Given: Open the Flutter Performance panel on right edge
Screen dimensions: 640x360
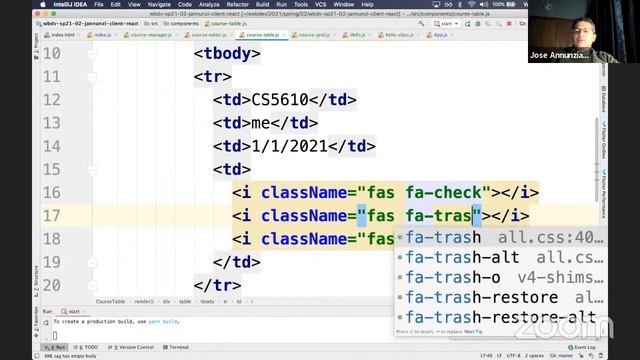Looking at the screenshot, I should pos(604,195).
